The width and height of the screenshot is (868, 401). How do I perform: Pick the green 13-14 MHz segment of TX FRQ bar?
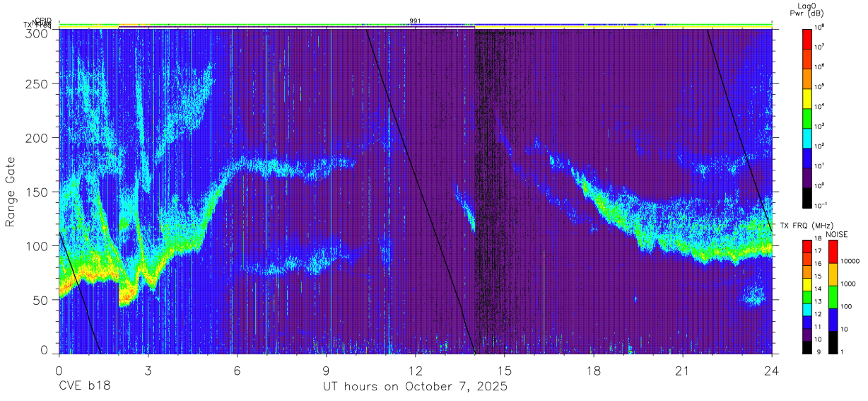[x=808, y=297]
